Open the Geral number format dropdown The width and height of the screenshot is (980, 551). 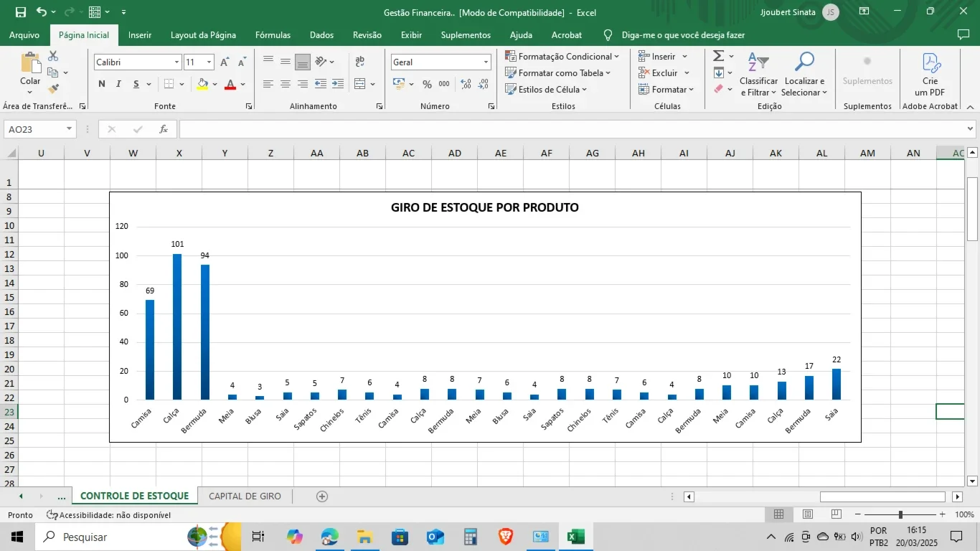(486, 62)
